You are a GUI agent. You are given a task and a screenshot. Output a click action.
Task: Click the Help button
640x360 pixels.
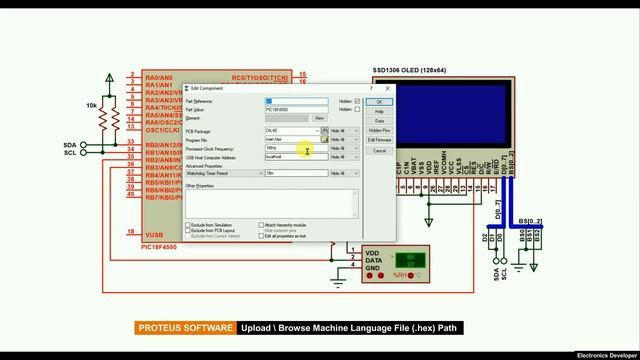point(379,111)
